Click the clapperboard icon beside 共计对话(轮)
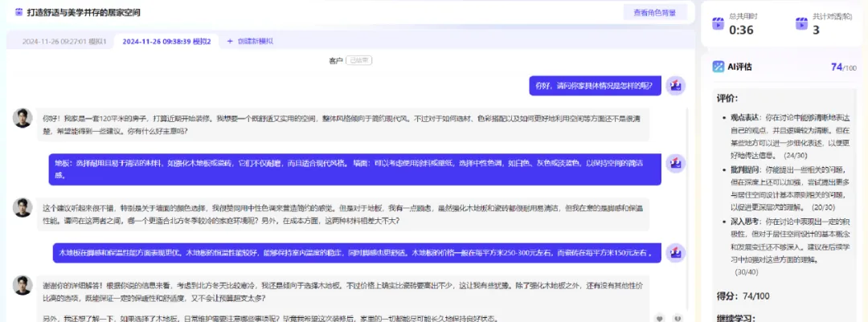 coord(801,24)
